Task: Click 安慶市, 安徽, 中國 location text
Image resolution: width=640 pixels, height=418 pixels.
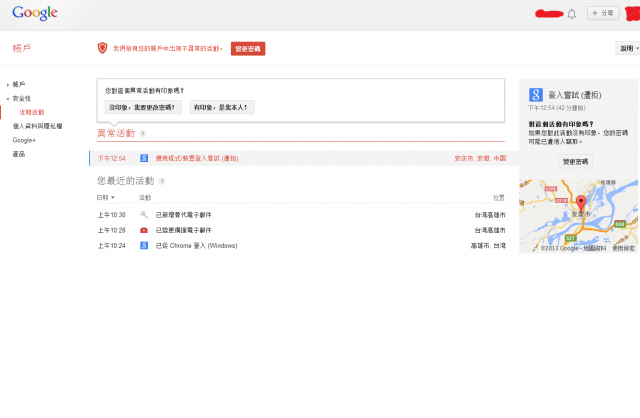Action: pyautogui.click(x=480, y=158)
